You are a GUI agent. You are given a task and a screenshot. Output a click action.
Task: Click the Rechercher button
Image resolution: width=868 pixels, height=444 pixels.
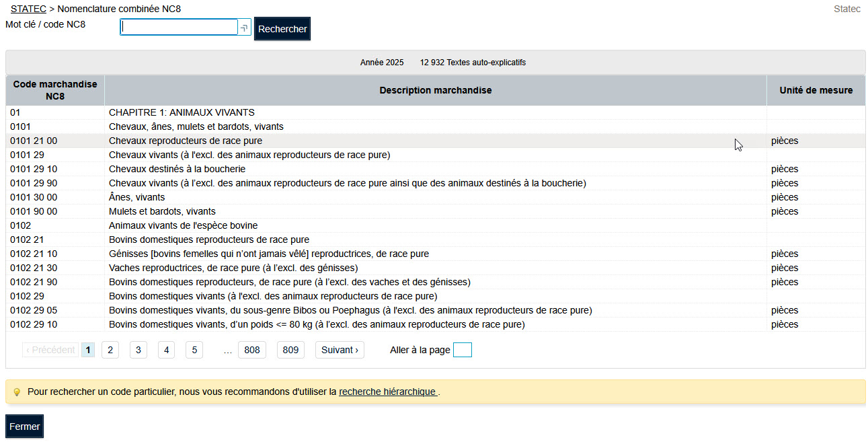[282, 29]
